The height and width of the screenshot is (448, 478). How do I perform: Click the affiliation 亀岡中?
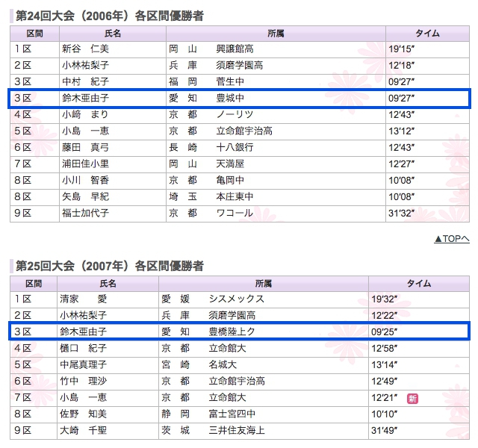(230, 181)
